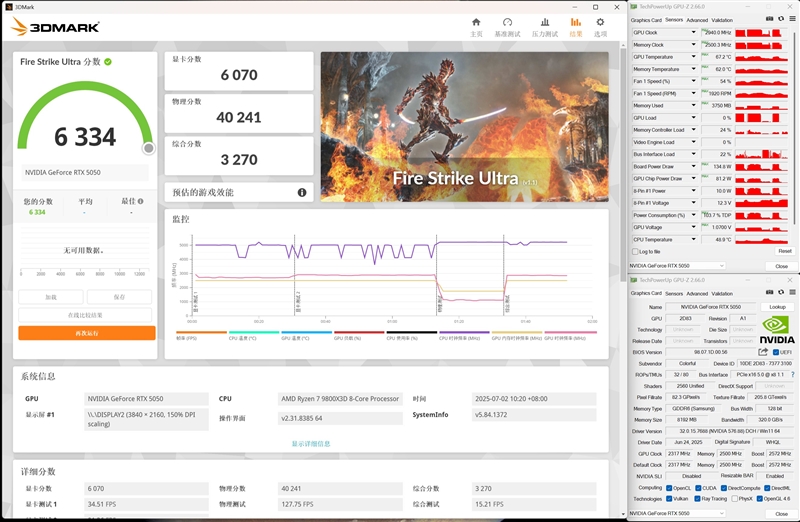Click the NVIDIA logo in GPU-Z

click(777, 330)
